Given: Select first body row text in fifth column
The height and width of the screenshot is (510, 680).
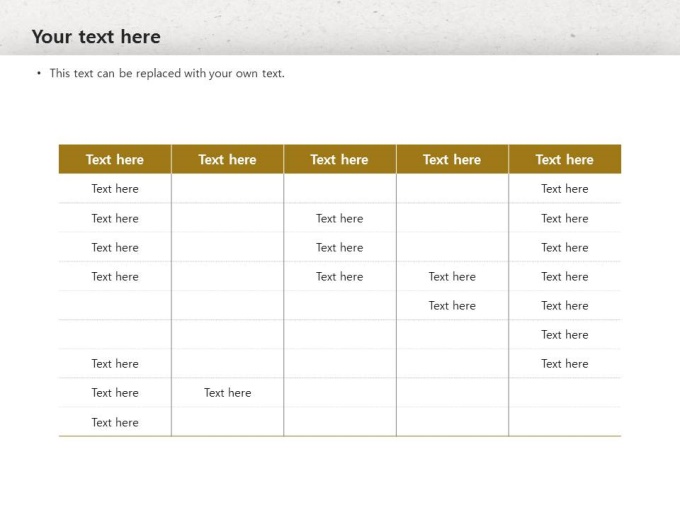Looking at the screenshot, I should 564,189.
